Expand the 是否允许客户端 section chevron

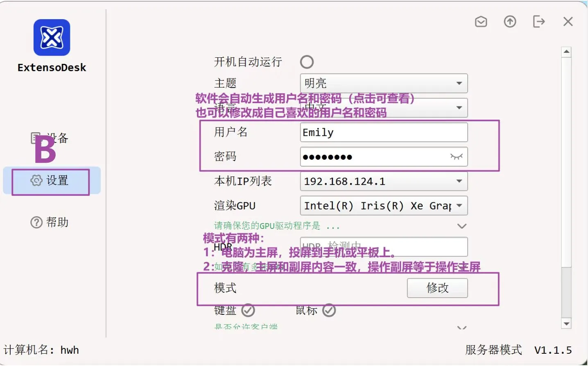[462, 328]
